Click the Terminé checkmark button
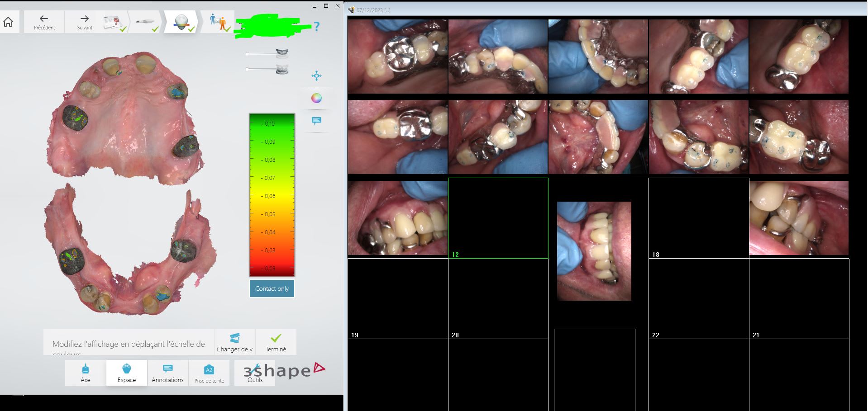The height and width of the screenshot is (411, 868). 276,342
